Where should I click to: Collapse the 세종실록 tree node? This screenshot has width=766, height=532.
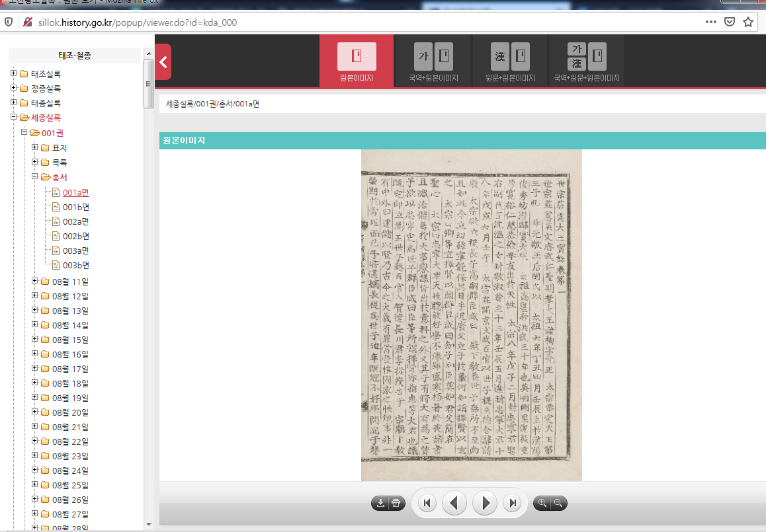tap(14, 118)
